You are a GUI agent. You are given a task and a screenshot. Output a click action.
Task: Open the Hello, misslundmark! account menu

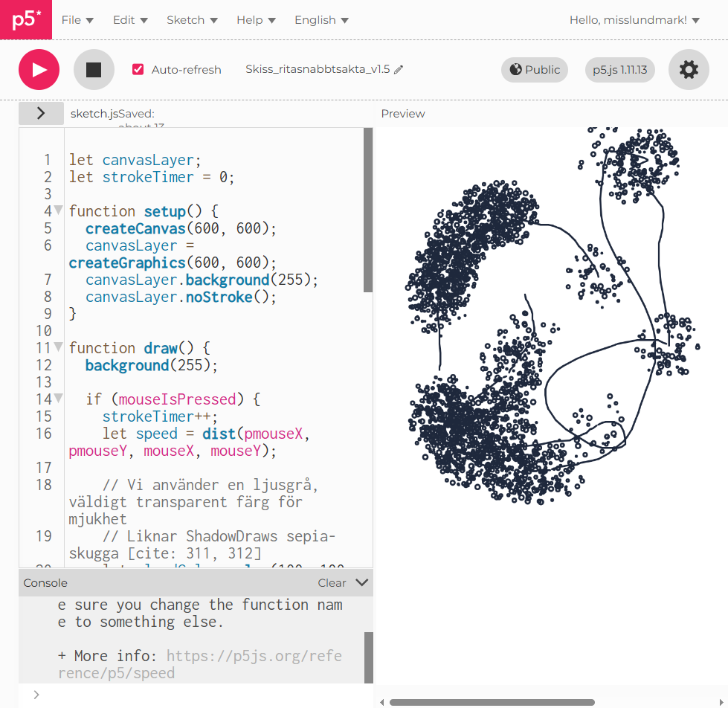[634, 20]
